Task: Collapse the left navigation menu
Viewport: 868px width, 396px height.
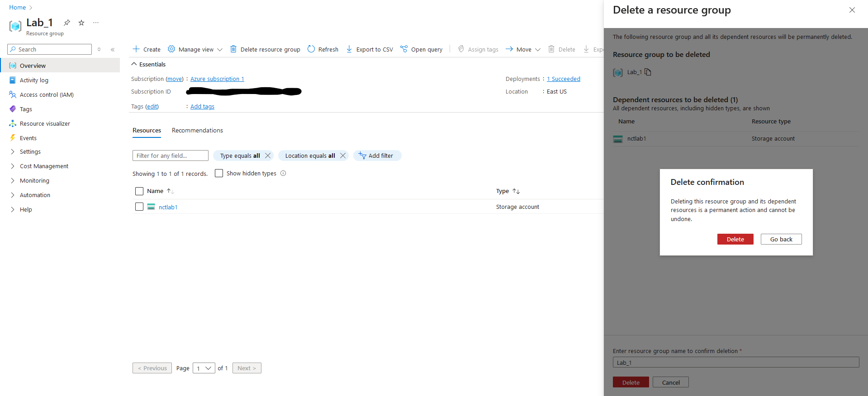Action: tap(113, 50)
